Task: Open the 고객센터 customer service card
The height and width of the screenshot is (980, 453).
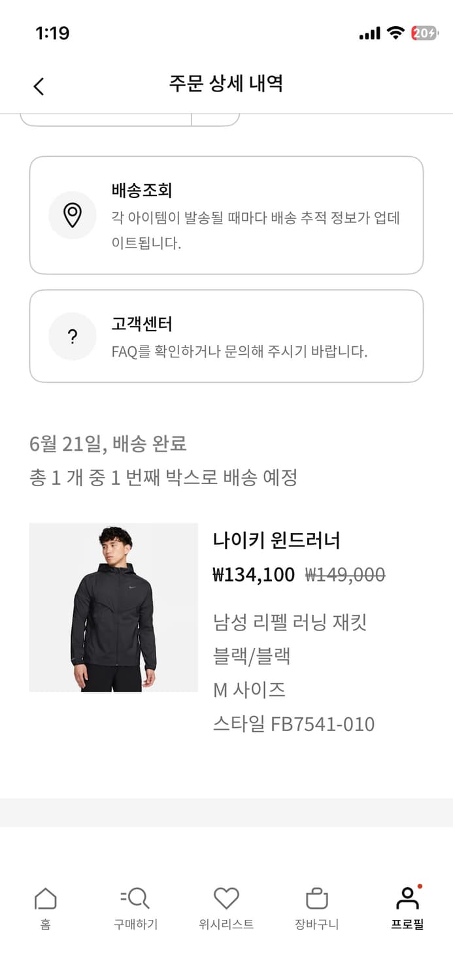Action: coord(226,335)
